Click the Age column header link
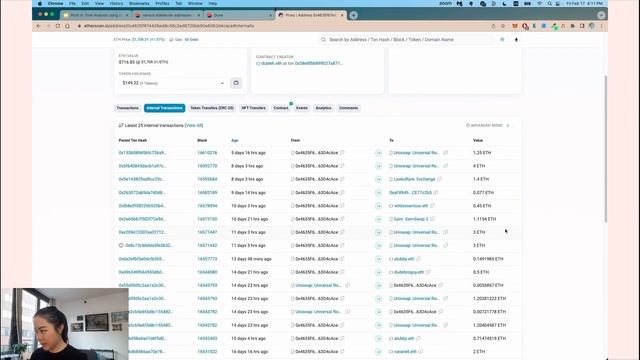Image resolution: width=640 pixels, height=360 pixels. pos(235,140)
